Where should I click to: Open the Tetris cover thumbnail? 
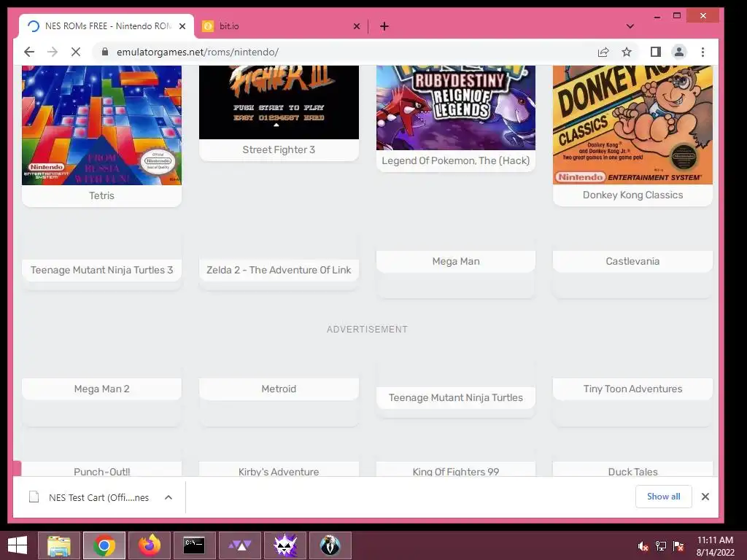(x=101, y=125)
